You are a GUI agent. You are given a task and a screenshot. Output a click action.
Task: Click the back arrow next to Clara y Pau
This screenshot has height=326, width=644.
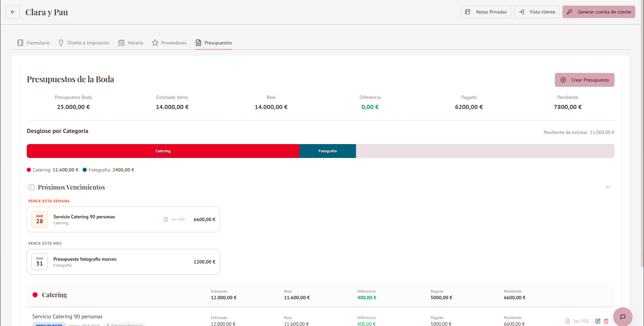pyautogui.click(x=13, y=12)
